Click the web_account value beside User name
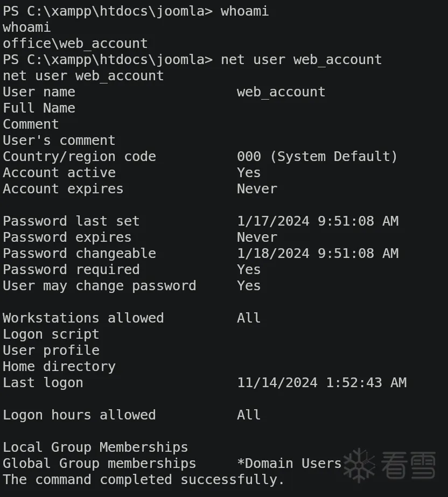Viewport: 448px width, 497px height. click(x=281, y=92)
